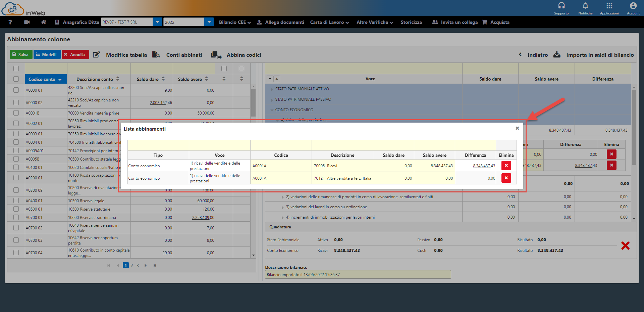This screenshot has height=312, width=644.
Task: Expand 2) variazioni delle rimanenze row
Action: 282,197
